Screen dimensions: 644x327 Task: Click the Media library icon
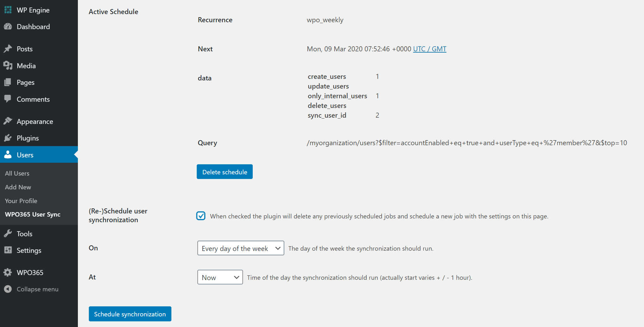(8, 66)
